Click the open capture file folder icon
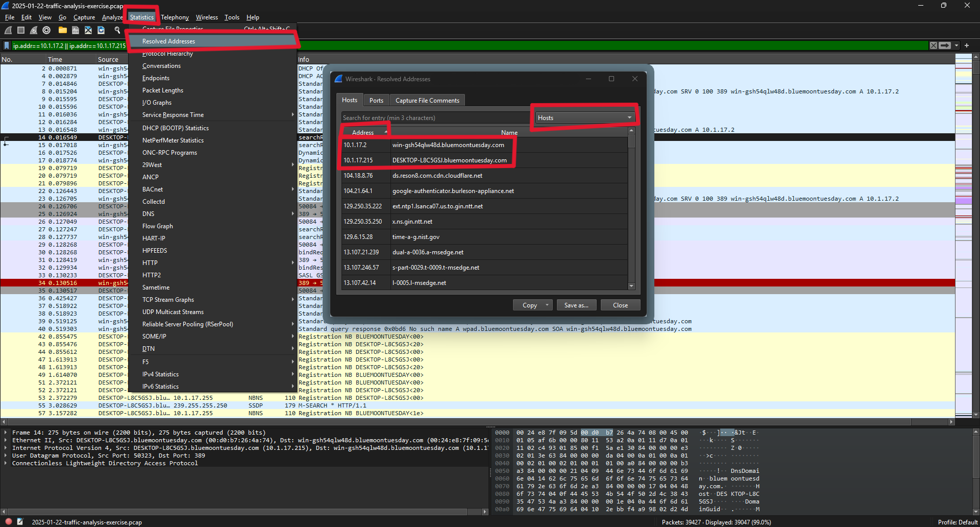 coord(62,31)
